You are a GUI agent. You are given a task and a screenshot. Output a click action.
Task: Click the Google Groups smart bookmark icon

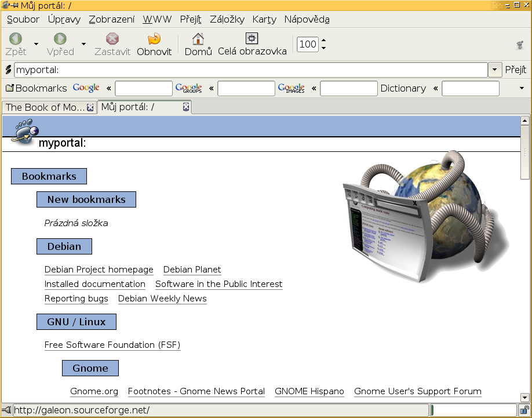coord(189,88)
